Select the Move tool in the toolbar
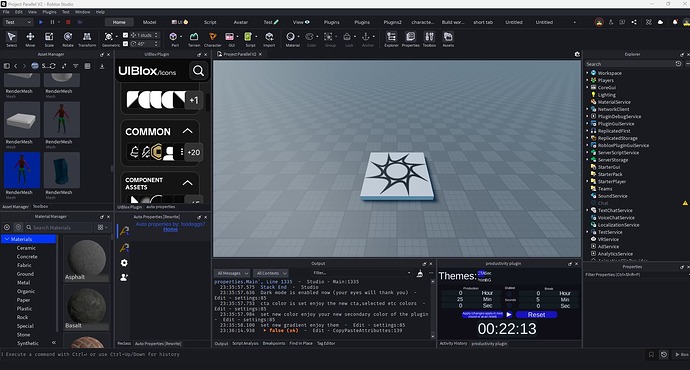 click(x=30, y=39)
